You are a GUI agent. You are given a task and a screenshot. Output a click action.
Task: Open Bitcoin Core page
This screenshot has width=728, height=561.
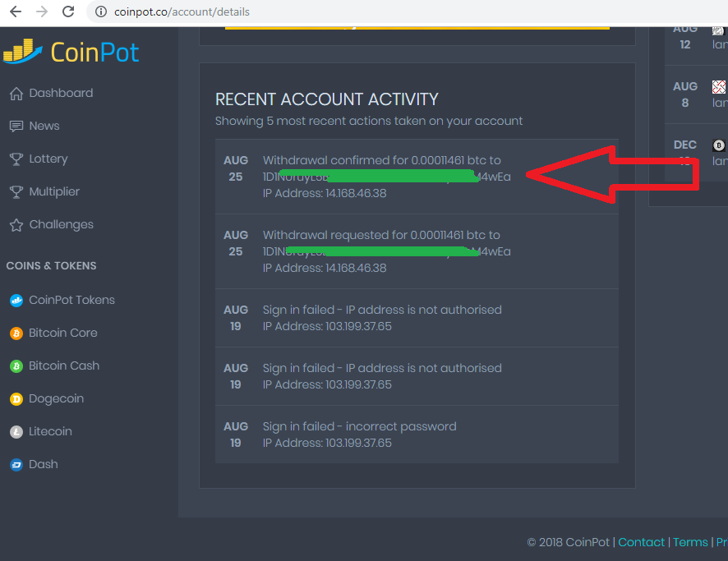point(63,333)
